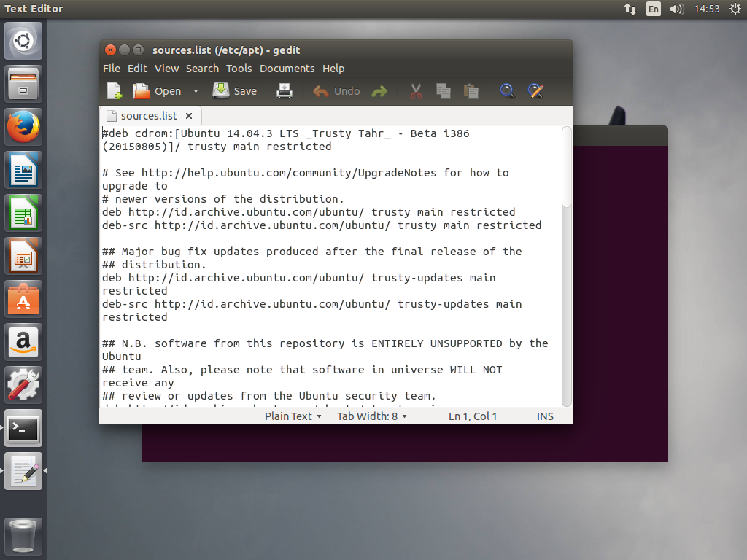
Task: Open the View menu
Action: tap(167, 69)
